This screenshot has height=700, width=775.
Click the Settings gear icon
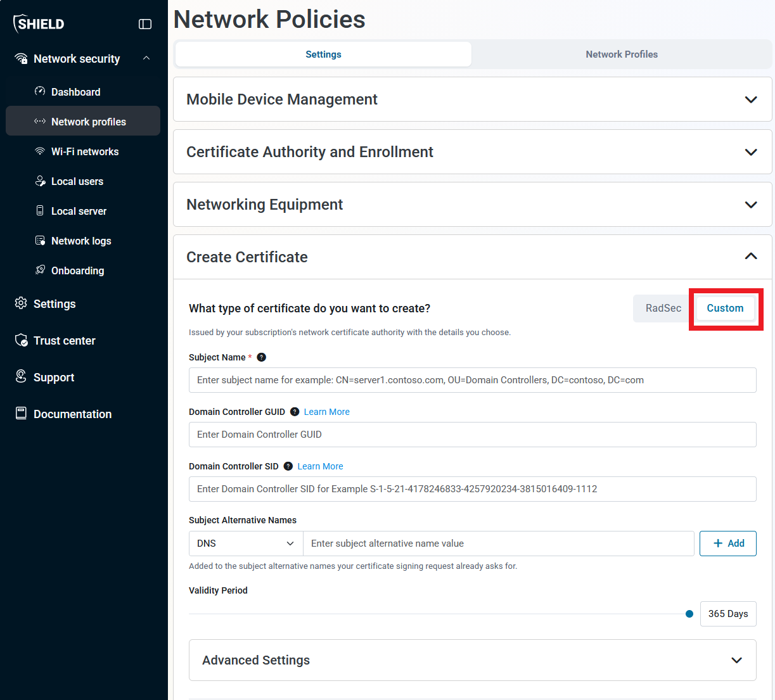(x=21, y=303)
